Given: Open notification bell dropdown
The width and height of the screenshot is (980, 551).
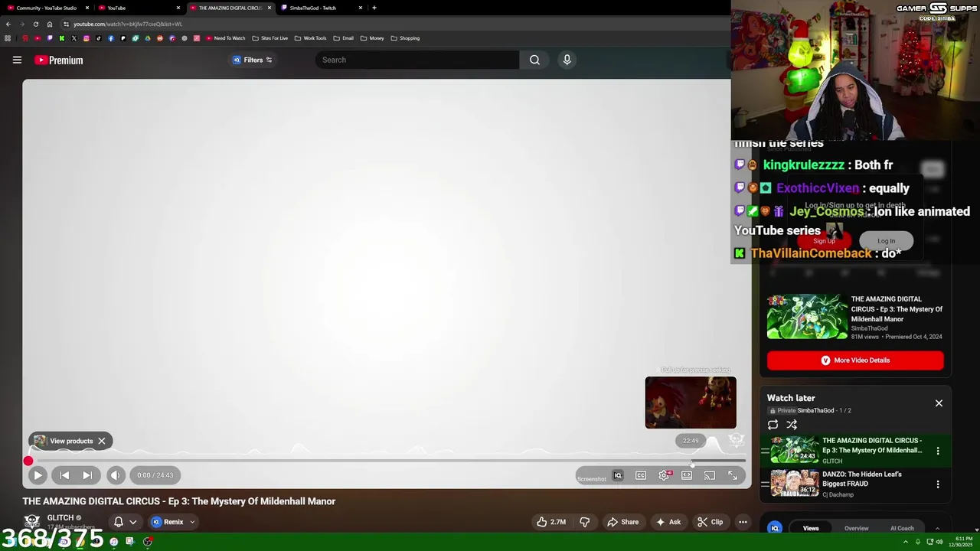Looking at the screenshot, I should [x=126, y=522].
